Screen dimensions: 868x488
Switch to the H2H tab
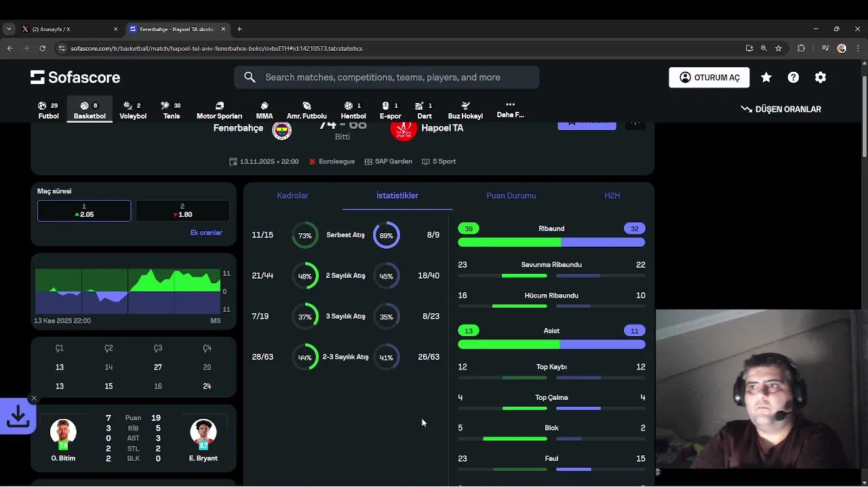pyautogui.click(x=612, y=195)
